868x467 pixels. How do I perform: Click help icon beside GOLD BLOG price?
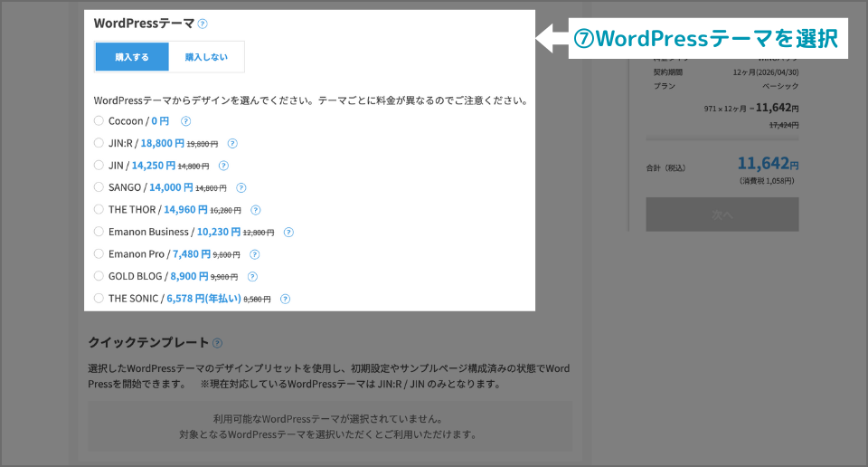(253, 277)
